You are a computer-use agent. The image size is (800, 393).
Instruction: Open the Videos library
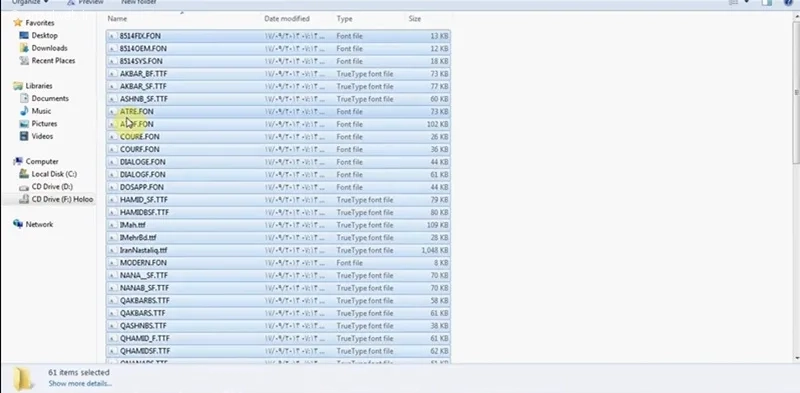(x=42, y=136)
